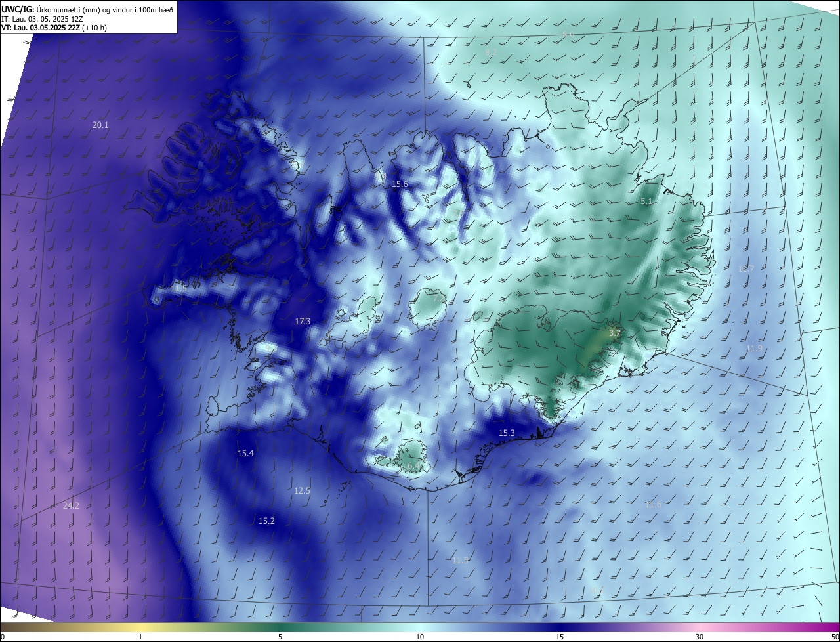
Task: Select the 24.2 value in the southwest sea
Action: click(71, 505)
